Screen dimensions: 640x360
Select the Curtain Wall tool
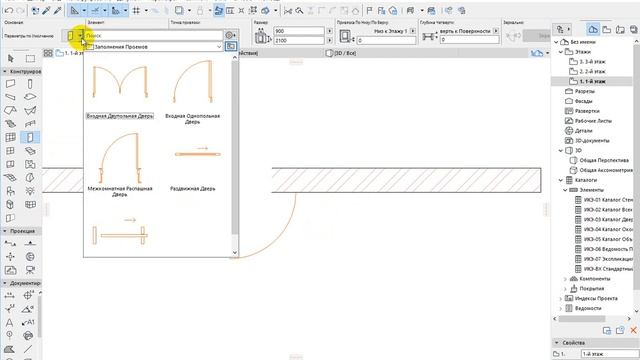[x=11, y=137]
